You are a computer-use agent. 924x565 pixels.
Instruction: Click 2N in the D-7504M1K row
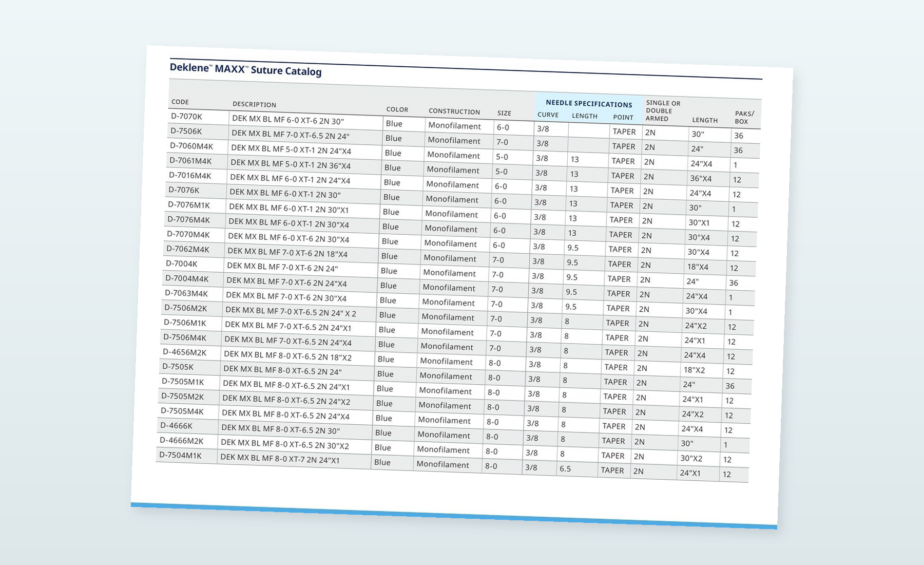638,471
